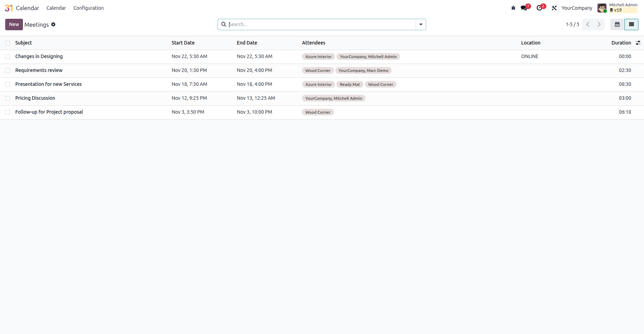644x334 pixels.
Task: Open the Calendar menu item
Action: click(x=56, y=8)
